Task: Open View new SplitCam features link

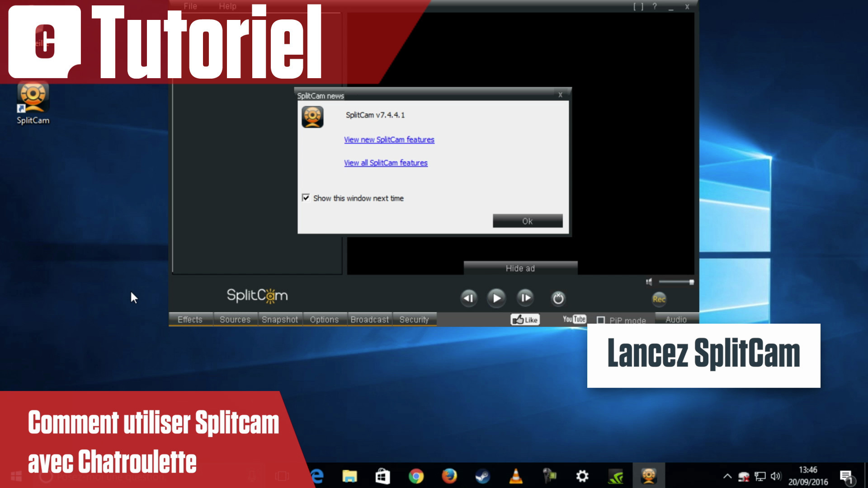Action: click(389, 140)
